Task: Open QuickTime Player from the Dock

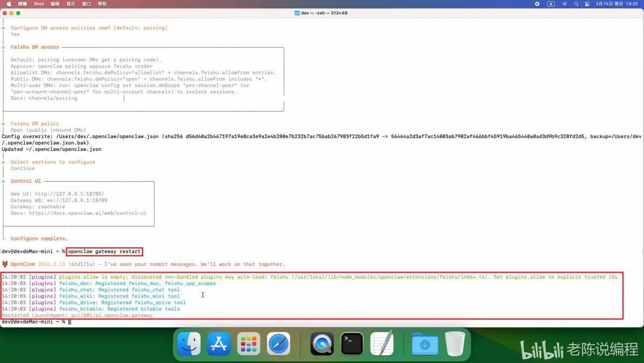Action: tap(322, 344)
